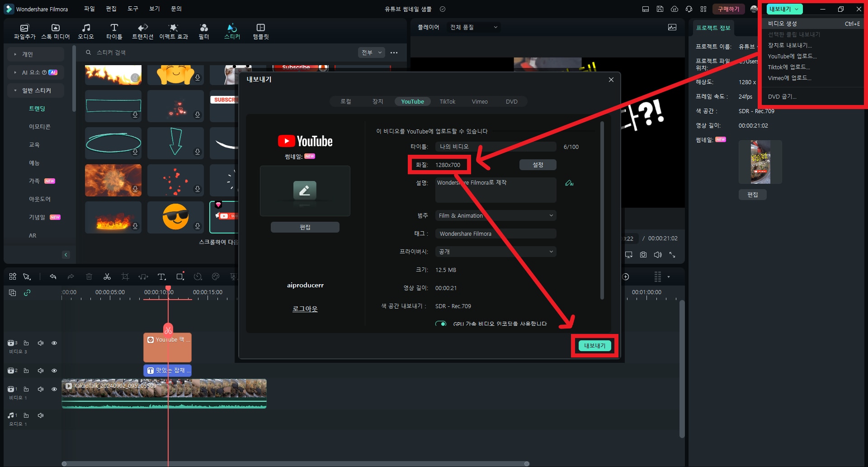868x467 pixels.
Task: Click the sticker search magnifier icon
Action: pos(89,52)
